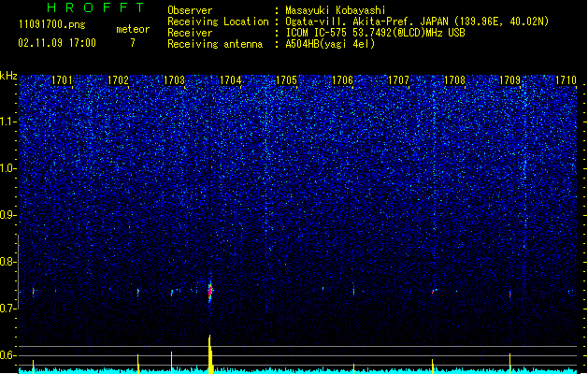588x374 pixels.
Task: Click the kHz axis unit label
Action: (x=8, y=76)
